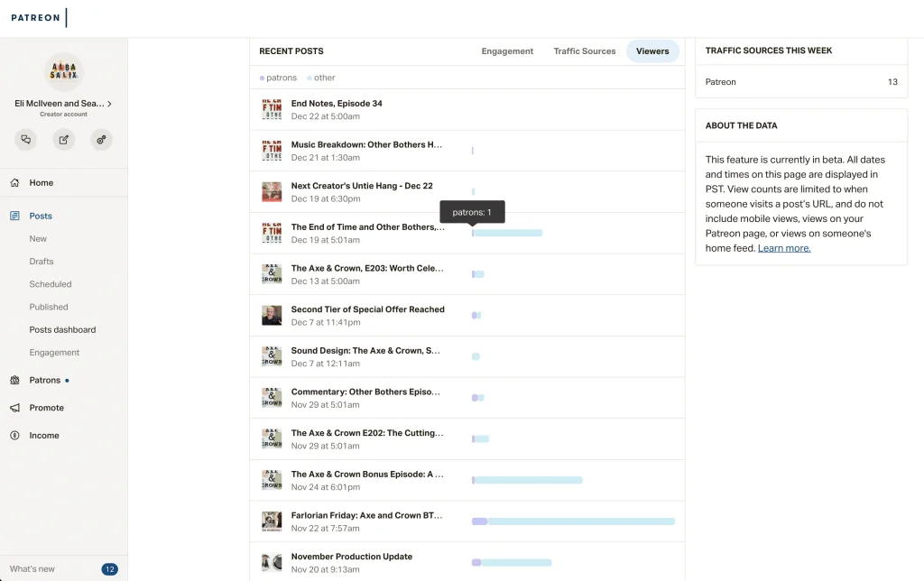Click the Patrons notification dot

click(67, 381)
